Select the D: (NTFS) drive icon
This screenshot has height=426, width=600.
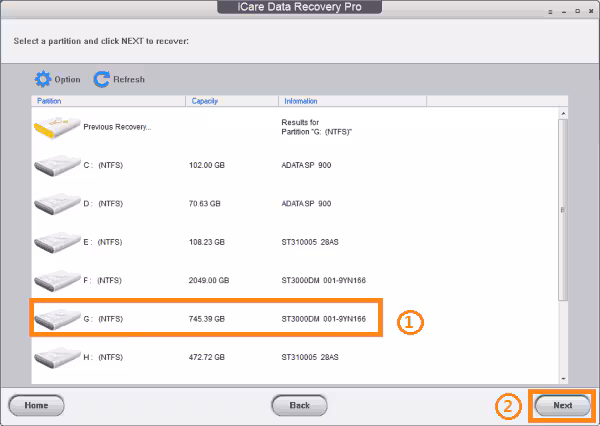tap(57, 204)
